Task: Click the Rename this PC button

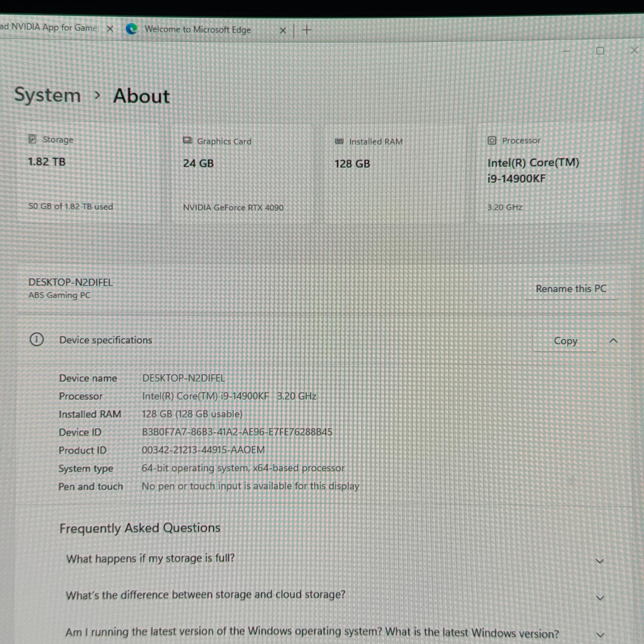Action: [x=571, y=289]
